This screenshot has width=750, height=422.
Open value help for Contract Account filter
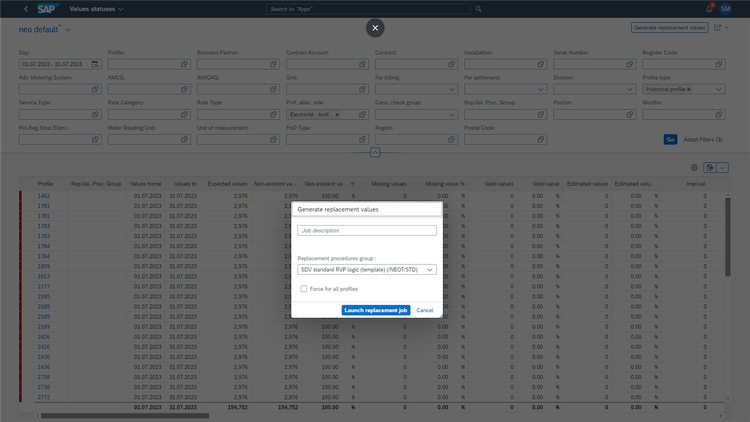point(363,64)
